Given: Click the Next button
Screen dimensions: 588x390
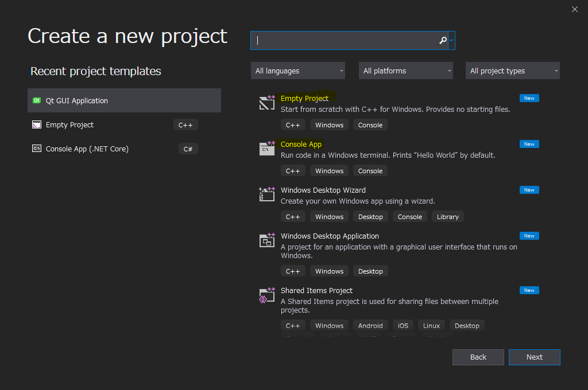Looking at the screenshot, I should click(x=535, y=357).
